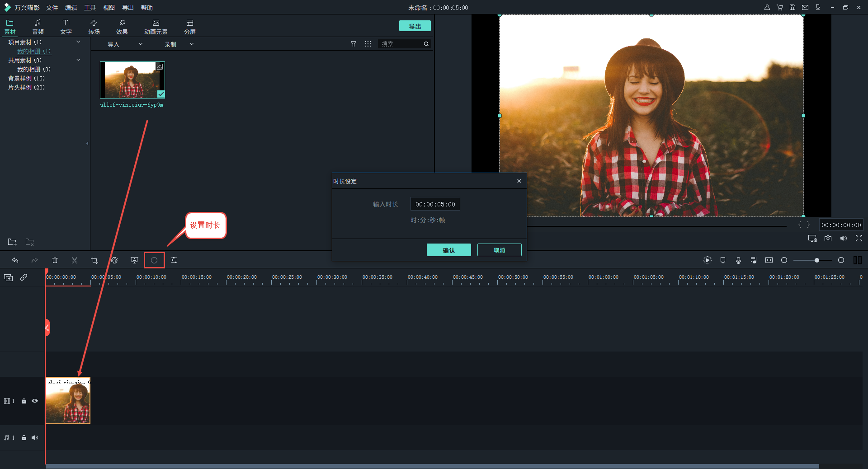Open the 工具 menu
Image resolution: width=868 pixels, height=469 pixels.
[90, 8]
